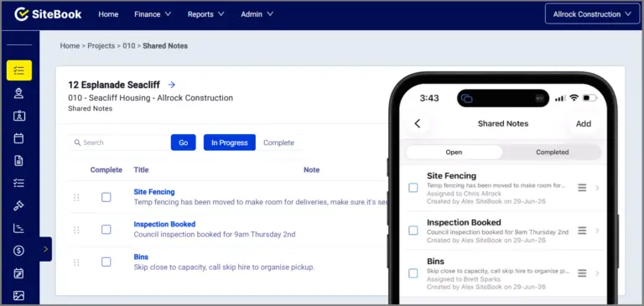
Task: Tap the reorder handle for phone Bins
Action: [582, 273]
